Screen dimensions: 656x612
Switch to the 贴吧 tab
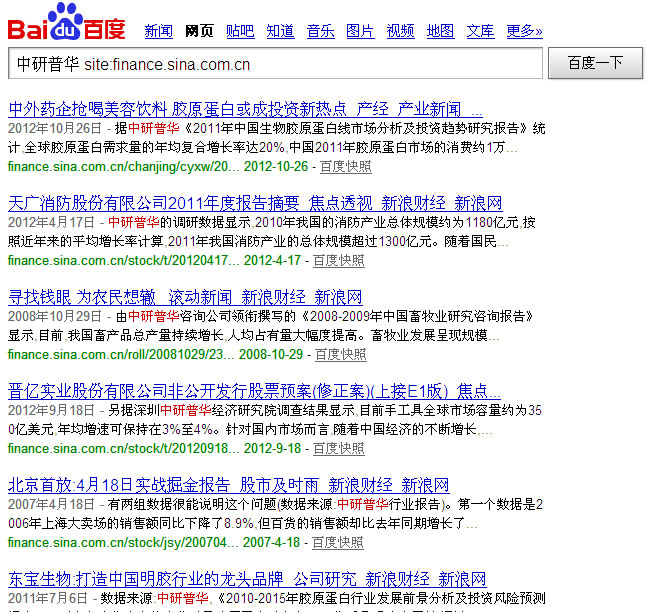point(240,31)
